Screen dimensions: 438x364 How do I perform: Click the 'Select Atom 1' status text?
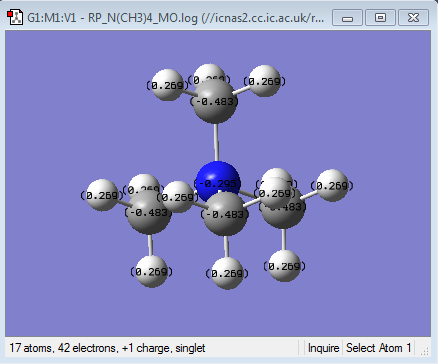pyautogui.click(x=379, y=348)
